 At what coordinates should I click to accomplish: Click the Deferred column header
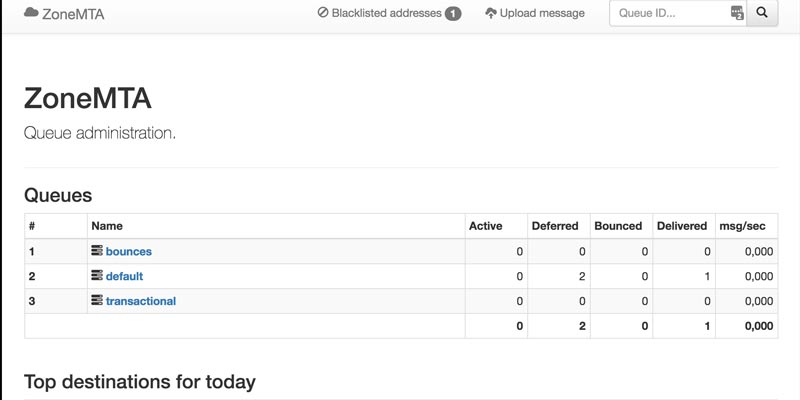pos(555,226)
